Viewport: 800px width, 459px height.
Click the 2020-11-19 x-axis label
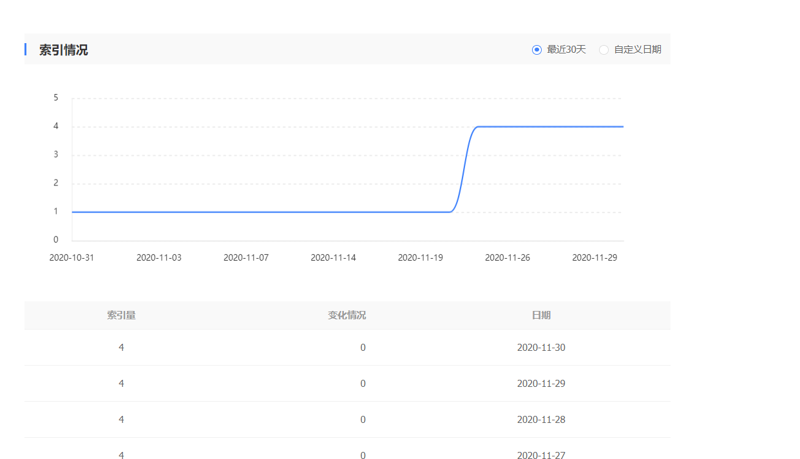coord(420,258)
